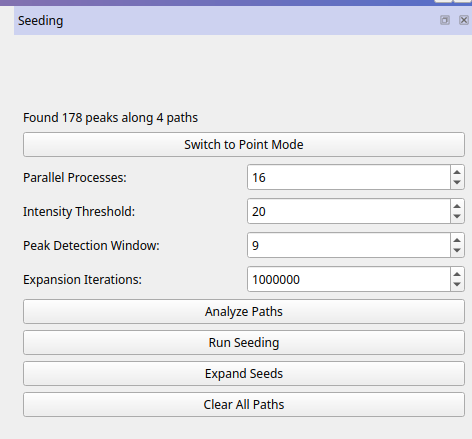Start the Run Seeding action
This screenshot has width=472, height=439.
(244, 343)
